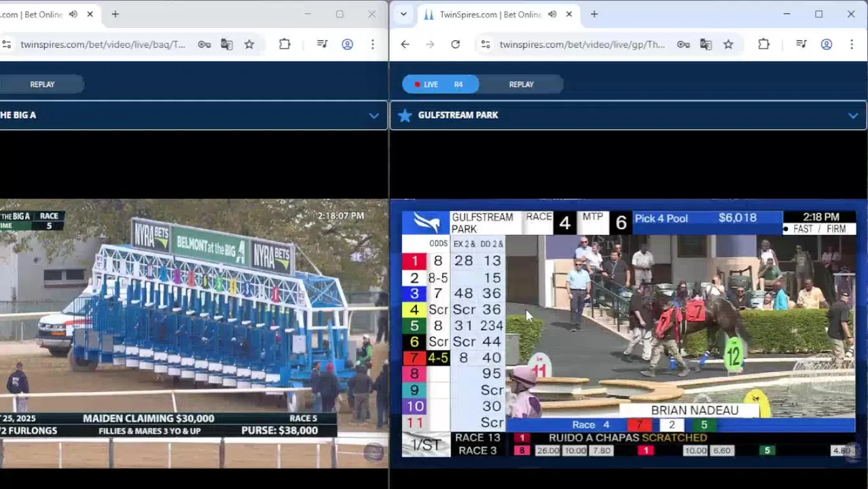This screenshot has height=489, width=868.
Task: Open password manager key in right window
Action: pyautogui.click(x=683, y=44)
